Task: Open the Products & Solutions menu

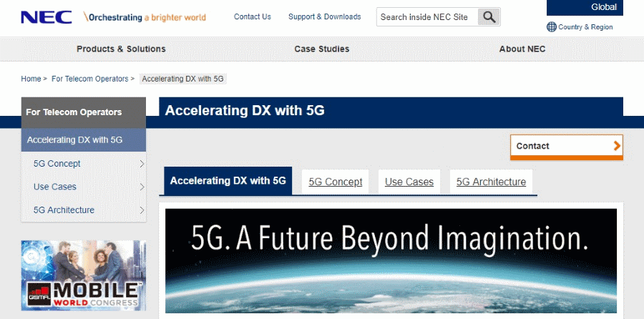Action: (x=121, y=49)
